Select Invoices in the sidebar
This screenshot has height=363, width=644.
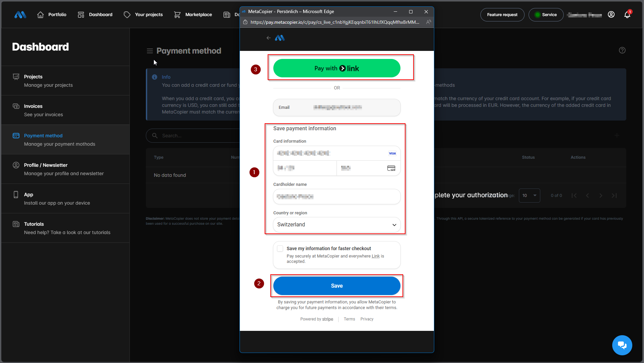[33, 106]
